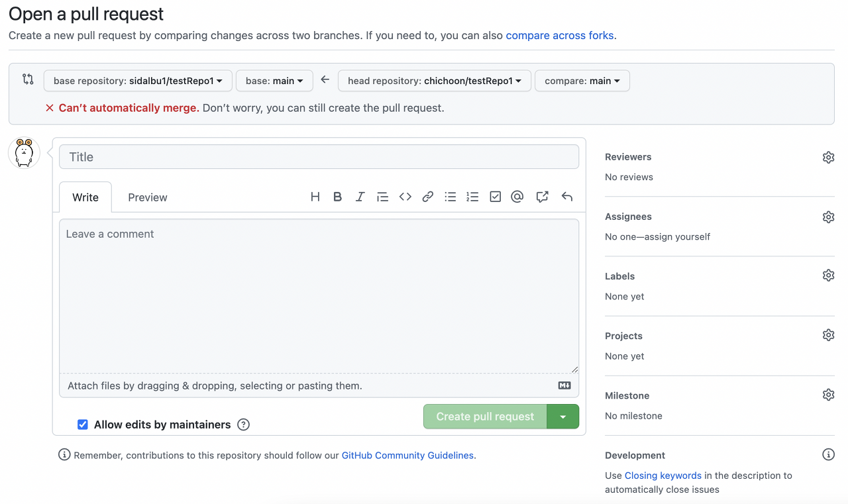Switch to the Preview tab

pyautogui.click(x=148, y=197)
